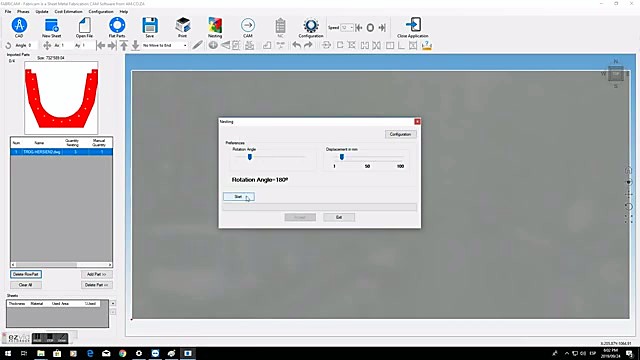
Task: Open the Cost Estimation menu
Action: tap(68, 11)
